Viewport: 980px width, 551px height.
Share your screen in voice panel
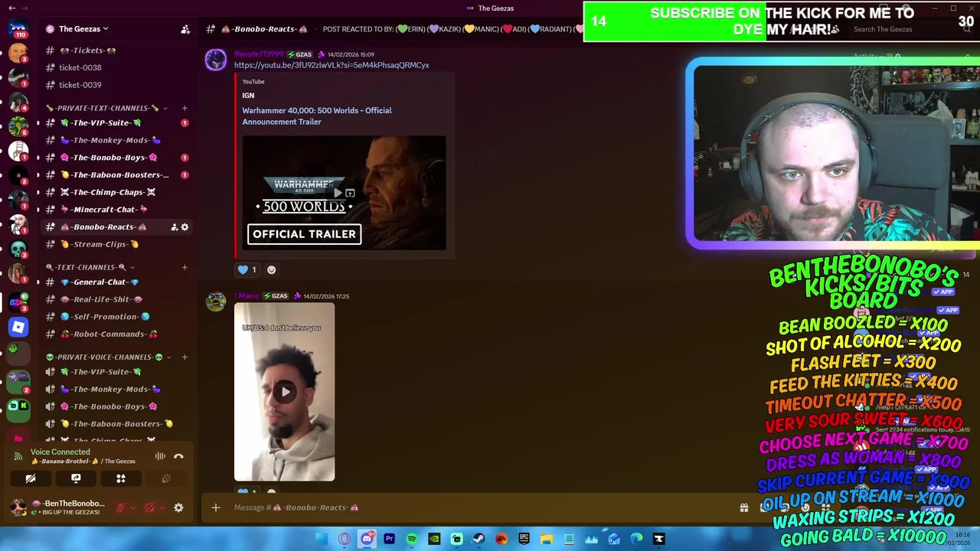click(76, 478)
